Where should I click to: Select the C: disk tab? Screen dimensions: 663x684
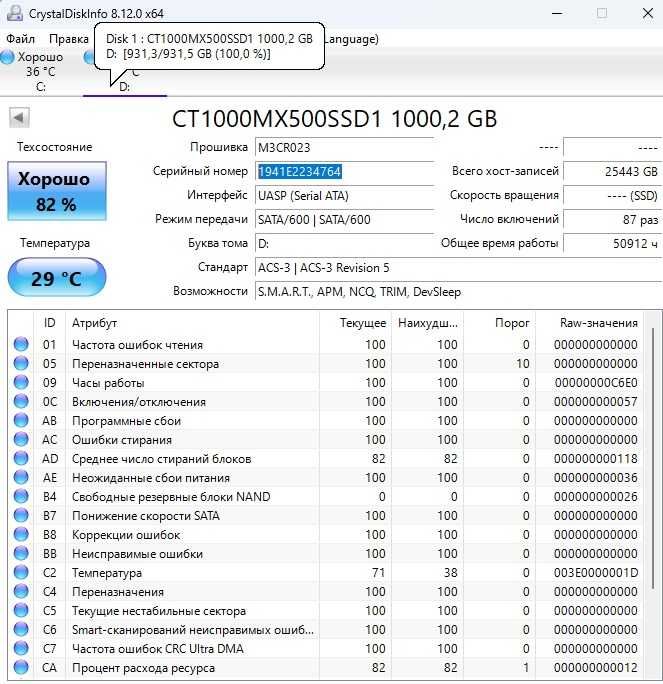point(40,71)
